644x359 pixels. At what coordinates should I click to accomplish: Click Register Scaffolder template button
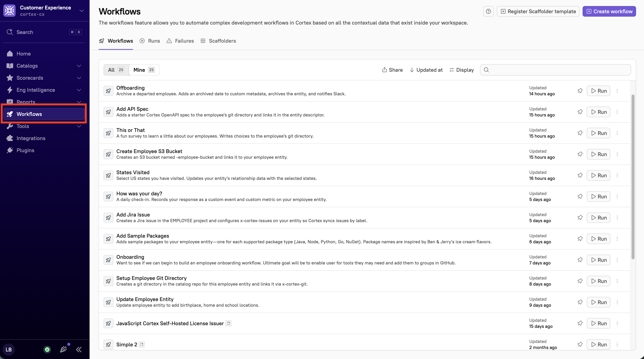coord(538,12)
